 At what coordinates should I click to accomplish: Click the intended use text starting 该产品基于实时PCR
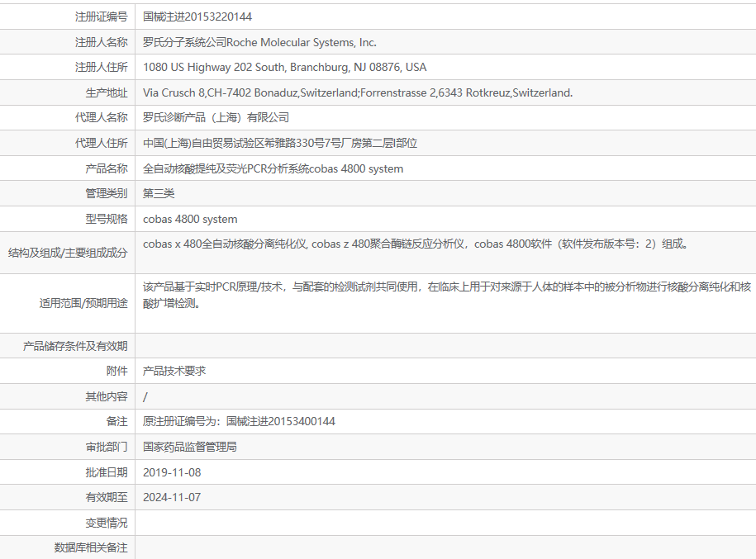(x=447, y=295)
